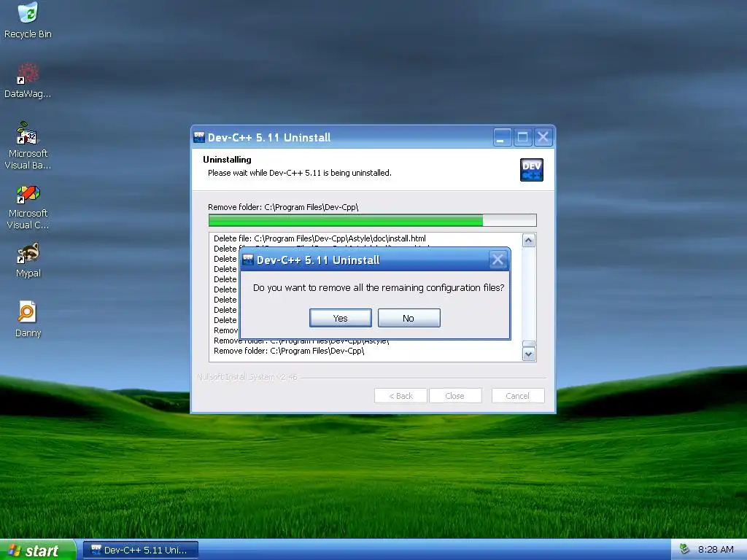
Task: Open the Windows Start menu
Action: click(37, 550)
